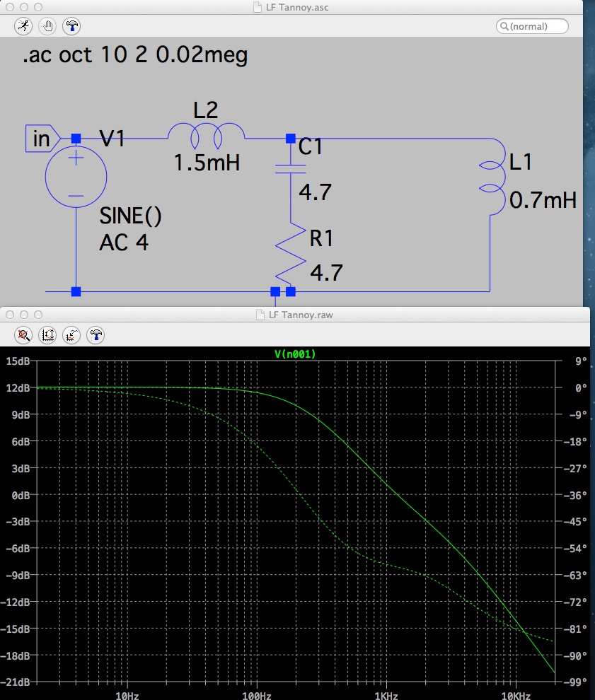Open control panel hammer in LF Tannoy.raw window

pyautogui.click(x=96, y=334)
